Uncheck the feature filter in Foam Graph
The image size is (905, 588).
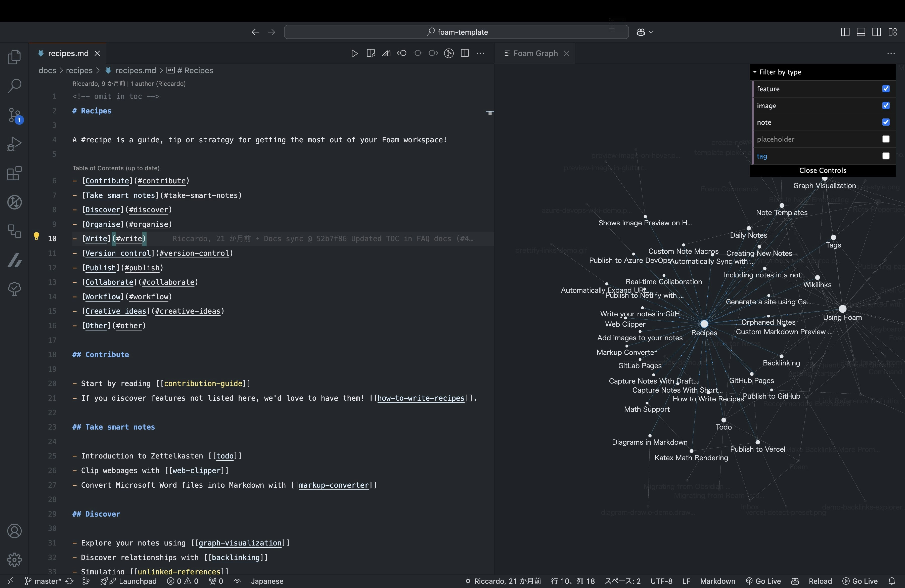tap(886, 89)
